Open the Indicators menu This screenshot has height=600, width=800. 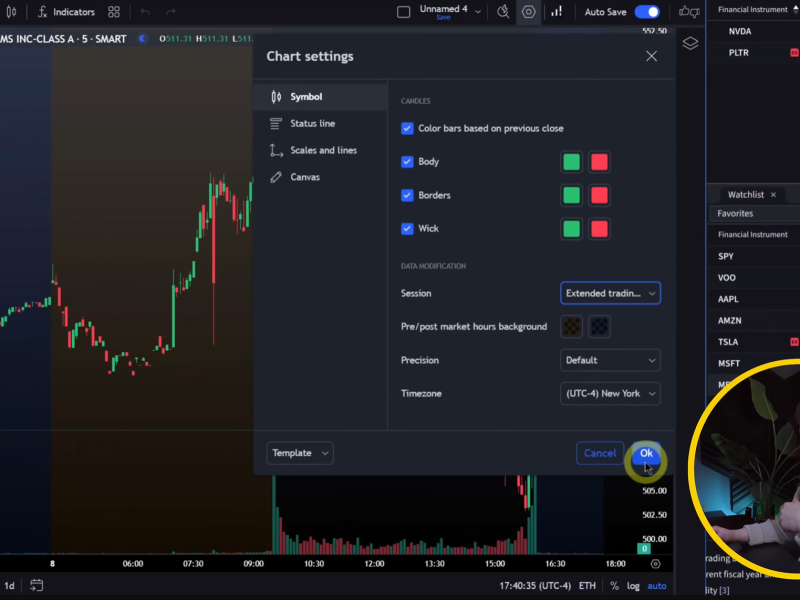(x=66, y=12)
